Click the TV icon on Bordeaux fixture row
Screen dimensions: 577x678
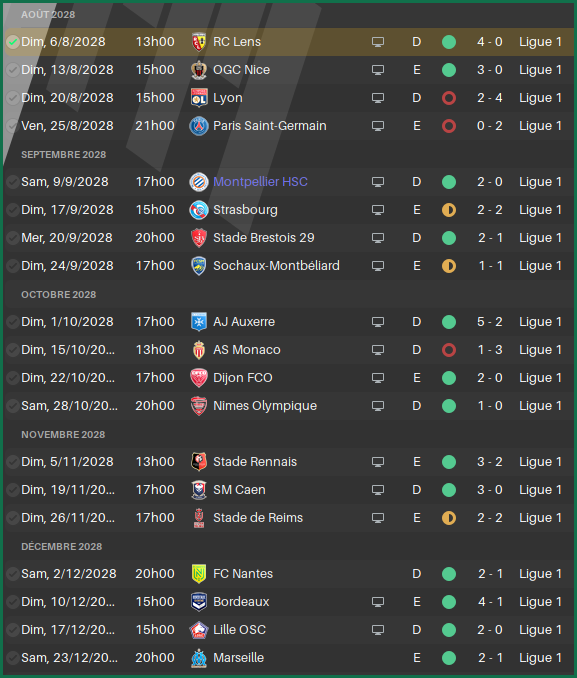[x=378, y=602]
